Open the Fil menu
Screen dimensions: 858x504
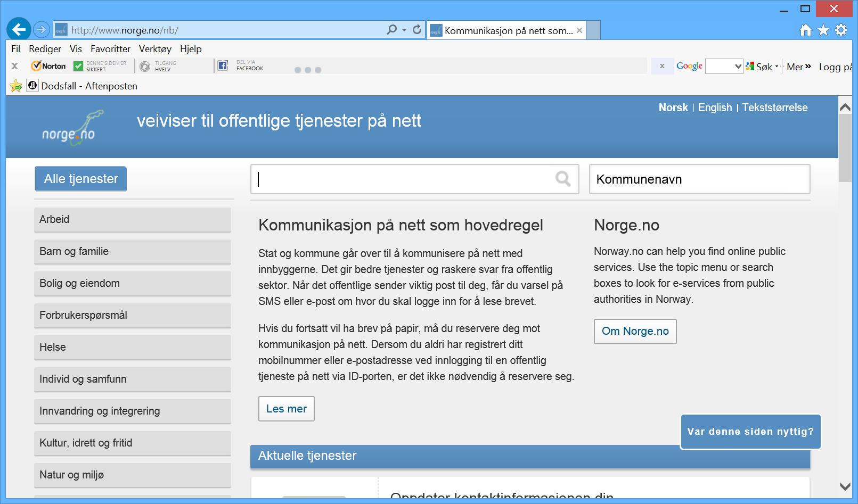point(16,49)
